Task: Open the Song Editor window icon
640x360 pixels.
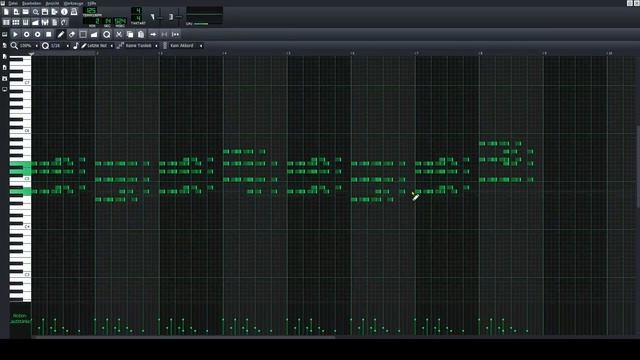Action: 6,22
